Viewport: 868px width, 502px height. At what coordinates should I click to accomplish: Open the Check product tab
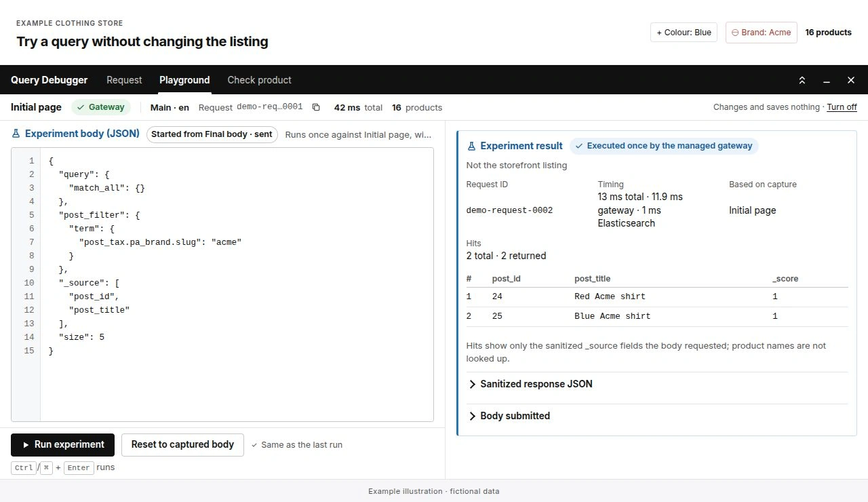click(x=259, y=80)
